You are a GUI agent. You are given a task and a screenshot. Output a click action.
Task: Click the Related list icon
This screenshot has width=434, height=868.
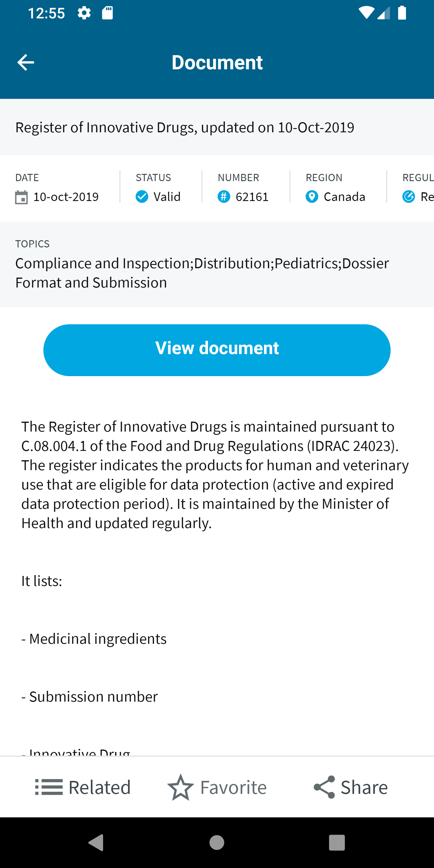49,787
